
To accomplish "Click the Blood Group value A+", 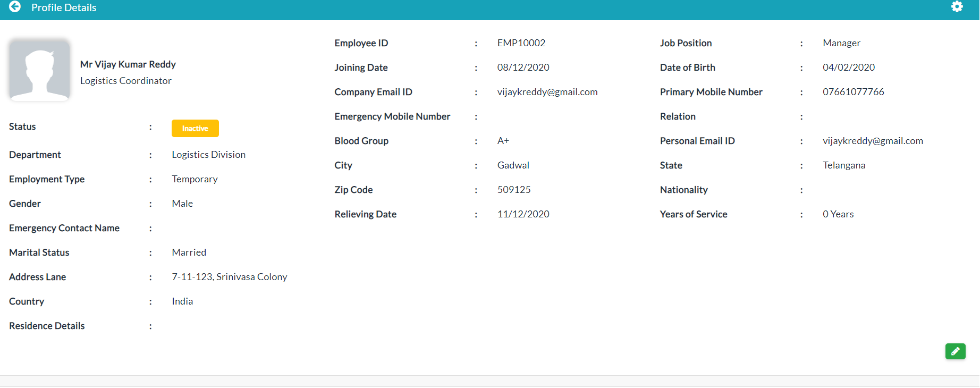I will click(x=503, y=141).
